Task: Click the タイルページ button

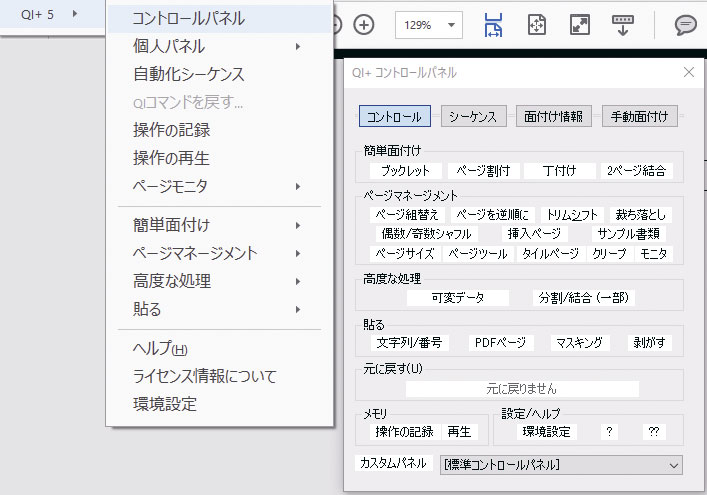Action: [551, 254]
